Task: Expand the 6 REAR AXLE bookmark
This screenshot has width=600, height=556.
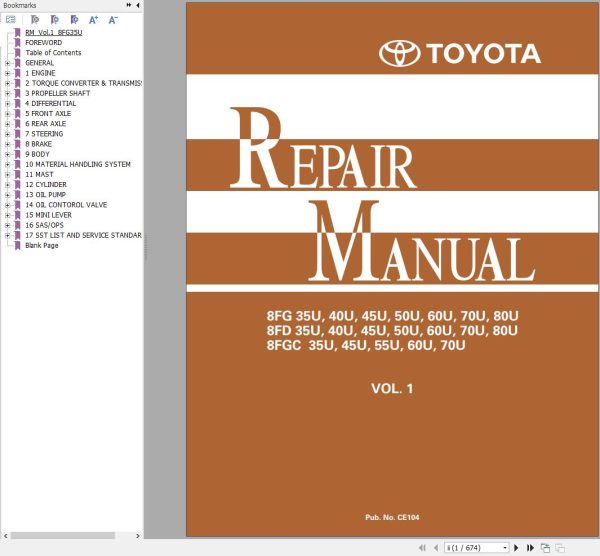Action: pyautogui.click(x=7, y=124)
